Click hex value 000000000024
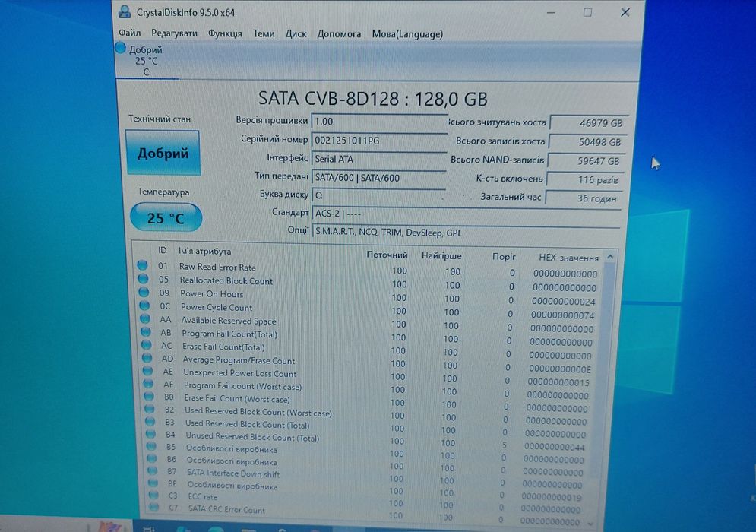This screenshot has height=532, width=756. [x=564, y=302]
